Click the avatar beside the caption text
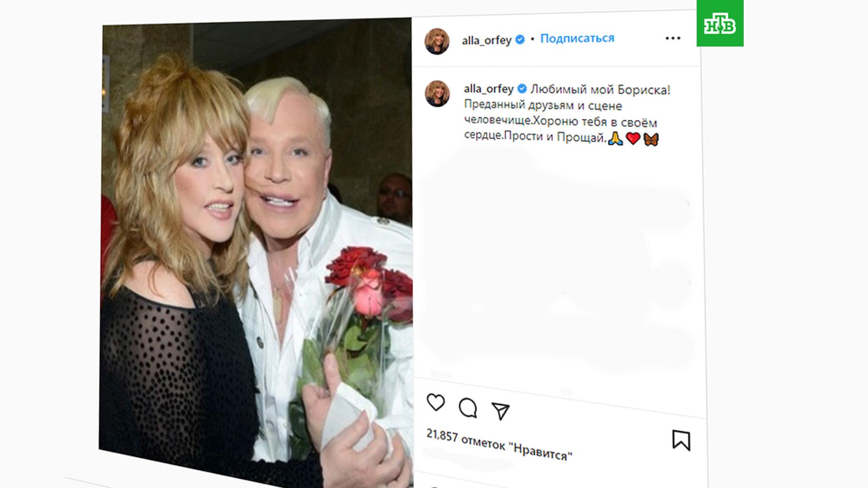 pyautogui.click(x=437, y=94)
